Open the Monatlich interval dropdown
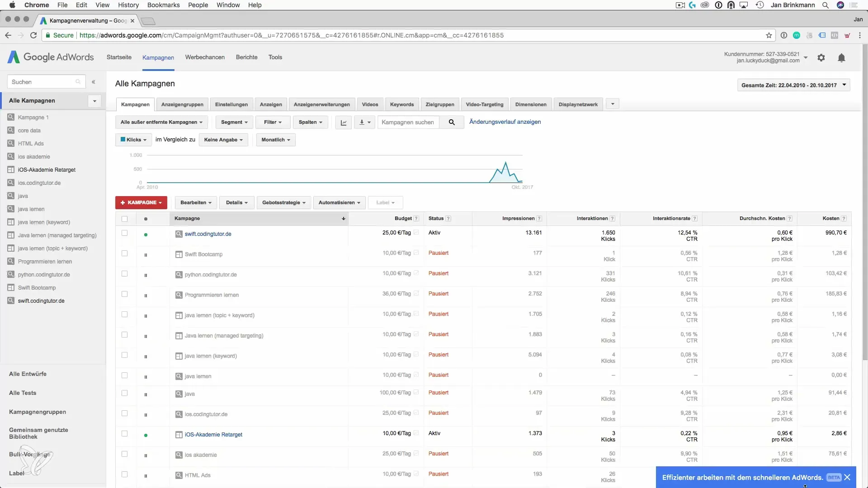The height and width of the screenshot is (488, 868). click(276, 140)
